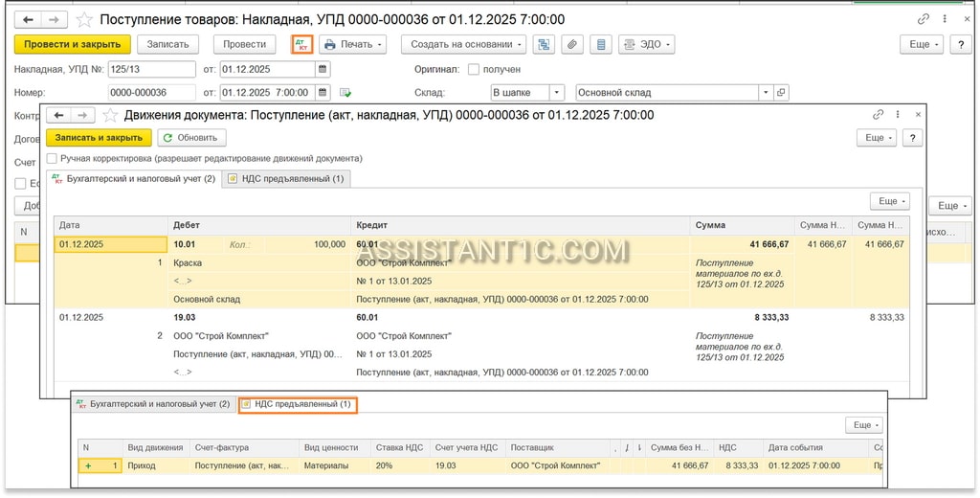Click Провести и закрыть button
The height and width of the screenshot is (498, 980).
click(x=73, y=44)
